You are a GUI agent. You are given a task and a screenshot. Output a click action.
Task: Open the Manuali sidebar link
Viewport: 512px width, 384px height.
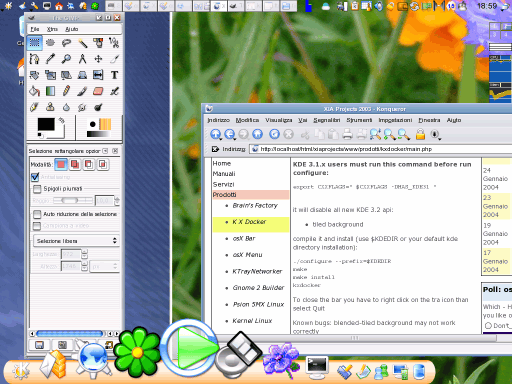coord(224,174)
